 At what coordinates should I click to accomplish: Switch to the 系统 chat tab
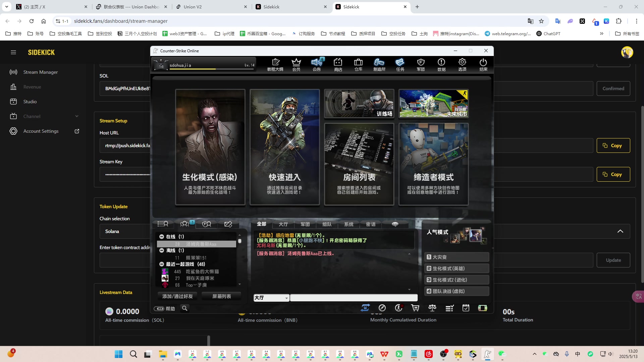(348, 224)
